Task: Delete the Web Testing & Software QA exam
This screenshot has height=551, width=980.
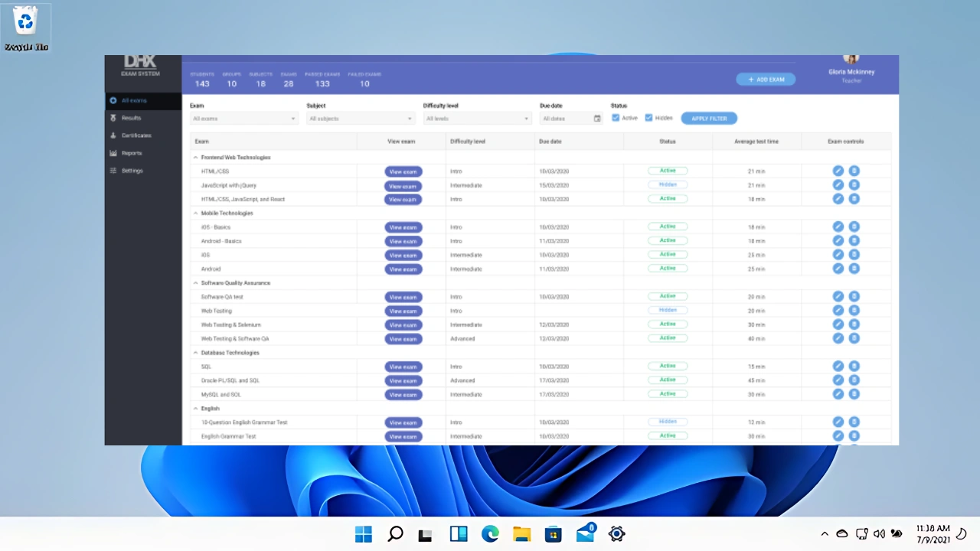Action: point(854,338)
